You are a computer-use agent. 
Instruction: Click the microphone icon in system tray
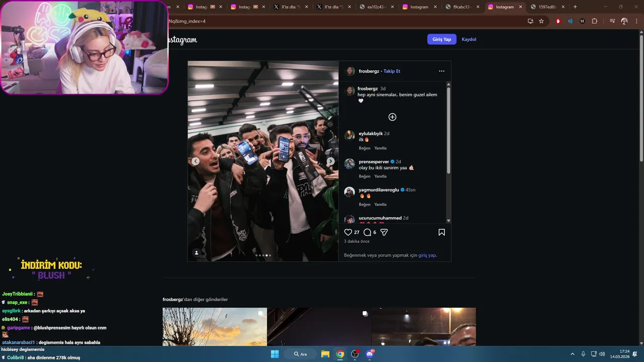[583, 354]
